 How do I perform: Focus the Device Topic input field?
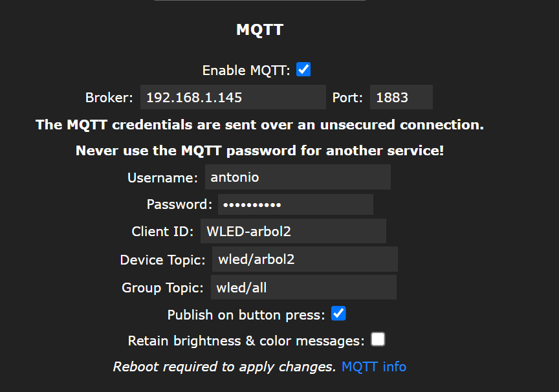[304, 259]
